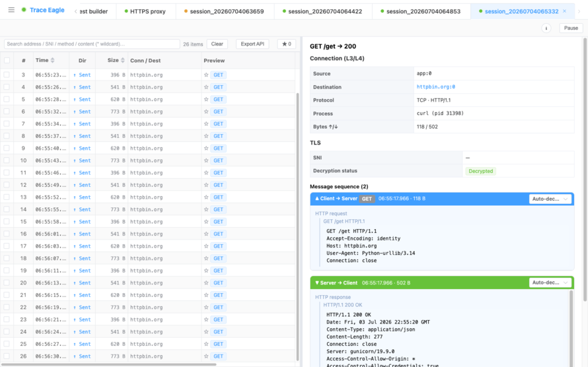This screenshot has height=367, width=588.
Task: Star row 26 request
Action: [206, 356]
